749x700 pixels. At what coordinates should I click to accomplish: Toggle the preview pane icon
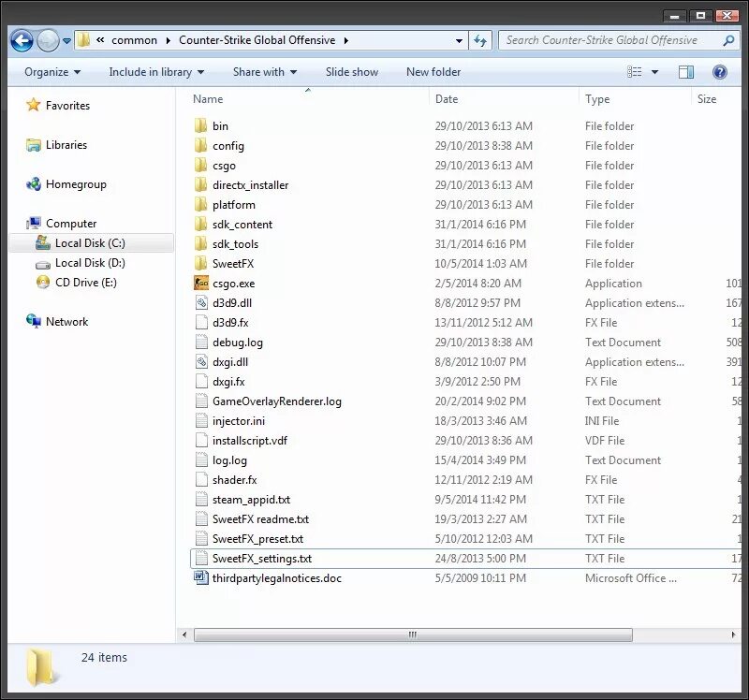click(x=686, y=72)
